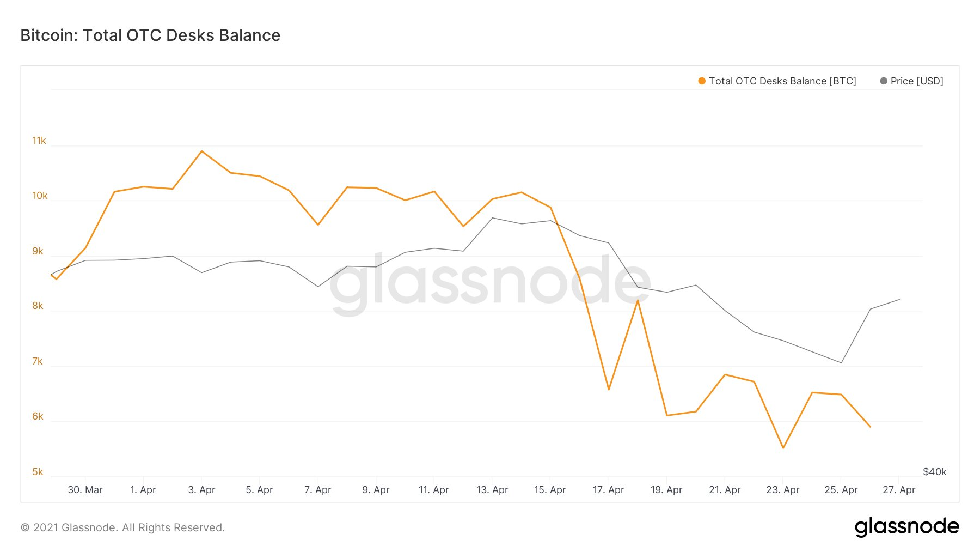The width and height of the screenshot is (980, 552).
Task: Click the Glassnode copyright notice text
Action: [122, 527]
